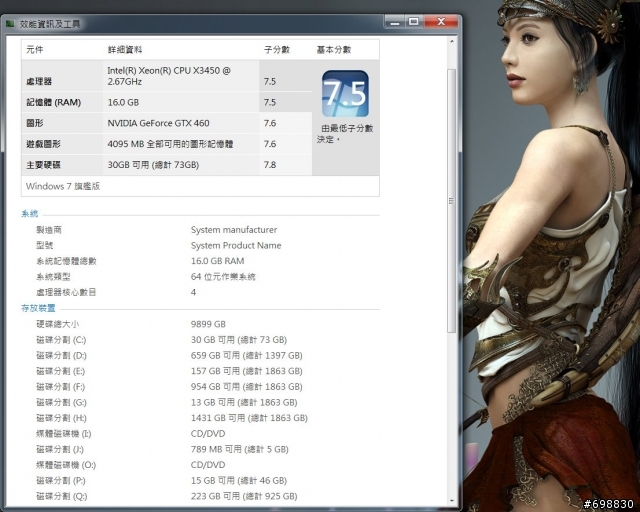Click 15 GB 可用 (總計 46 GB)
This screenshot has width=640, height=512.
pos(239,481)
